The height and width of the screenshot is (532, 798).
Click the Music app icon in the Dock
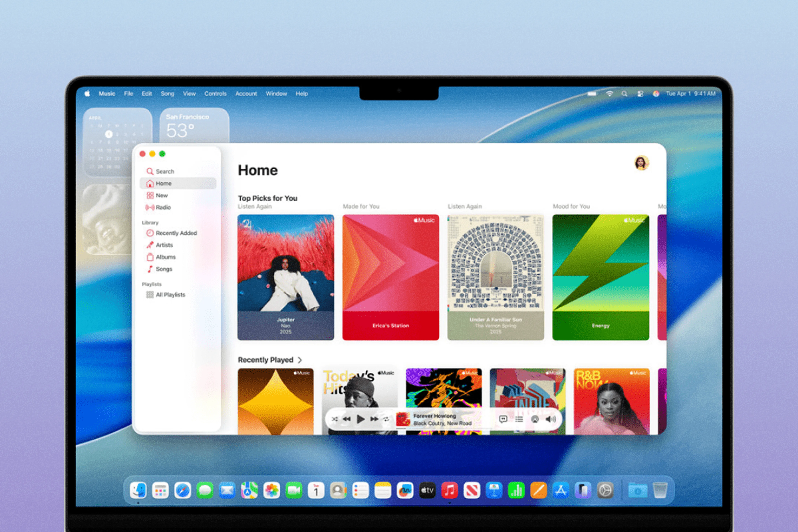[x=450, y=490]
